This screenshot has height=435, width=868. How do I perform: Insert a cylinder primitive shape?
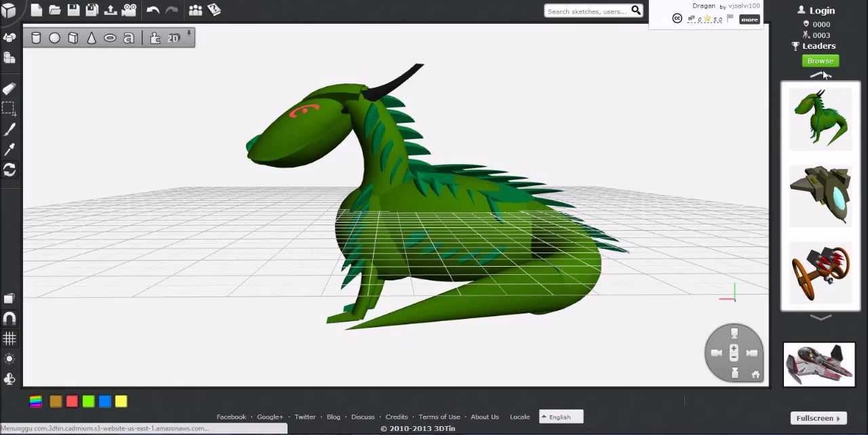click(x=36, y=38)
